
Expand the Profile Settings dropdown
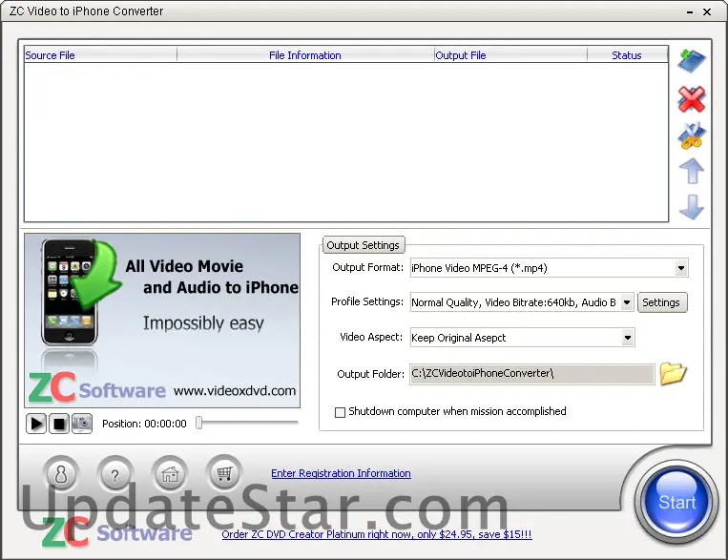tap(627, 302)
